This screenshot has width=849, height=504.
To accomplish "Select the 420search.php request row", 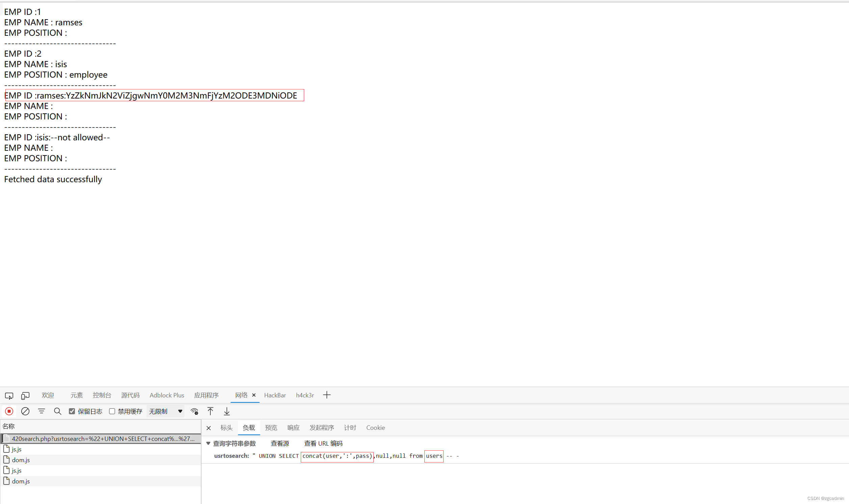I will (101, 439).
